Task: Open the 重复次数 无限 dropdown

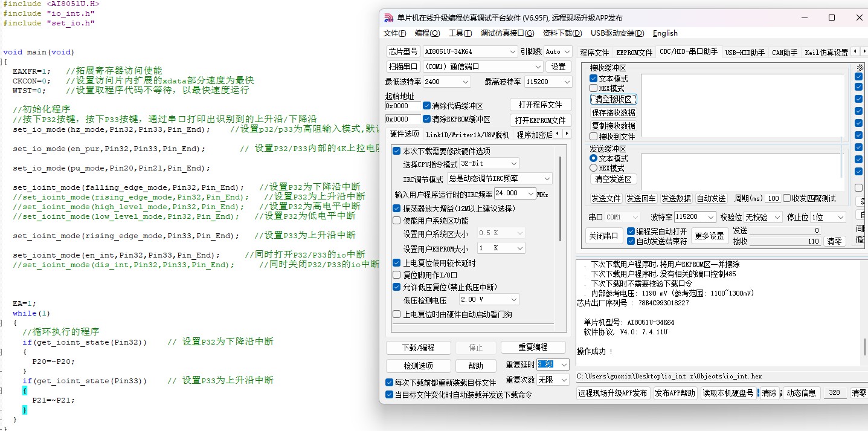Action: [x=553, y=380]
